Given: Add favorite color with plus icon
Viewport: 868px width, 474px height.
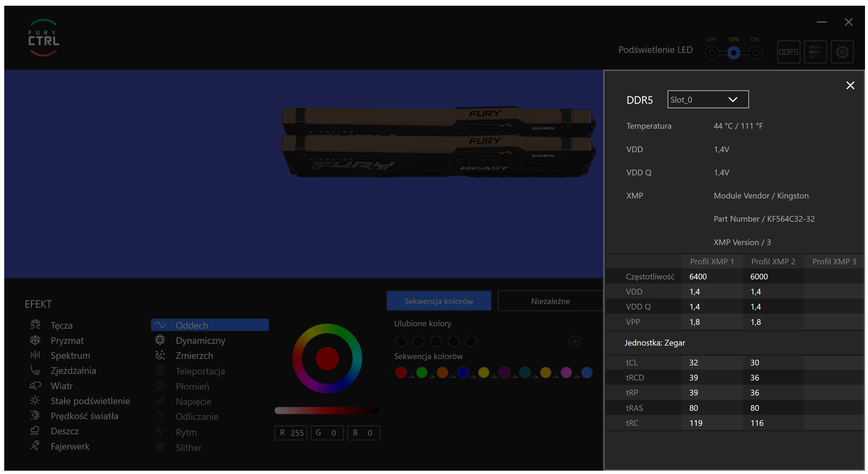Looking at the screenshot, I should tap(574, 341).
